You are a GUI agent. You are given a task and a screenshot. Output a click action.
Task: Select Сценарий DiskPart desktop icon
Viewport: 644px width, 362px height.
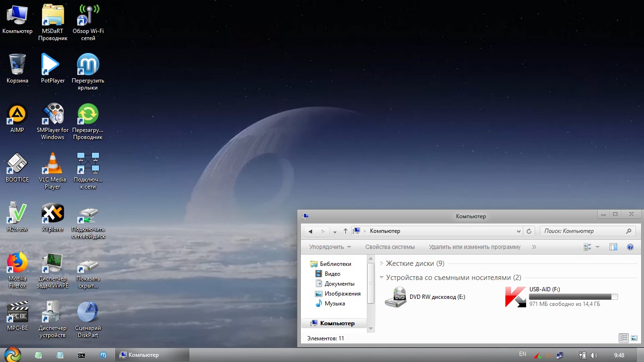88,319
